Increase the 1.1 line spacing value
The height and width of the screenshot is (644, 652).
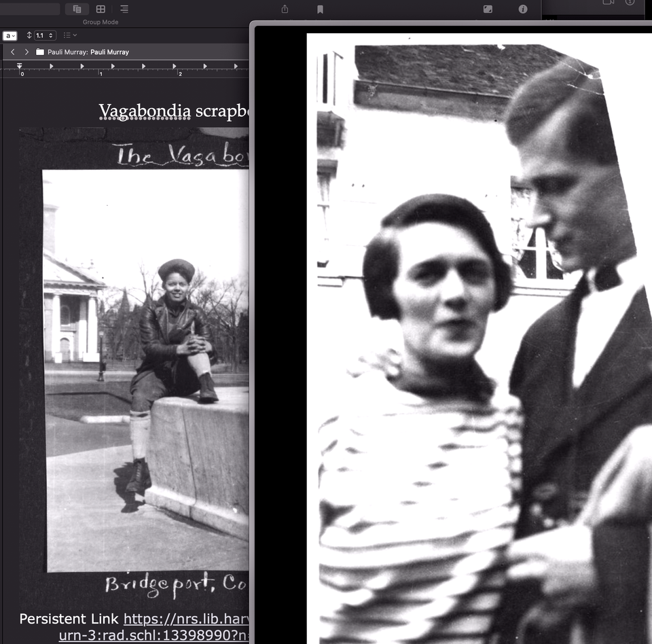[x=52, y=33]
